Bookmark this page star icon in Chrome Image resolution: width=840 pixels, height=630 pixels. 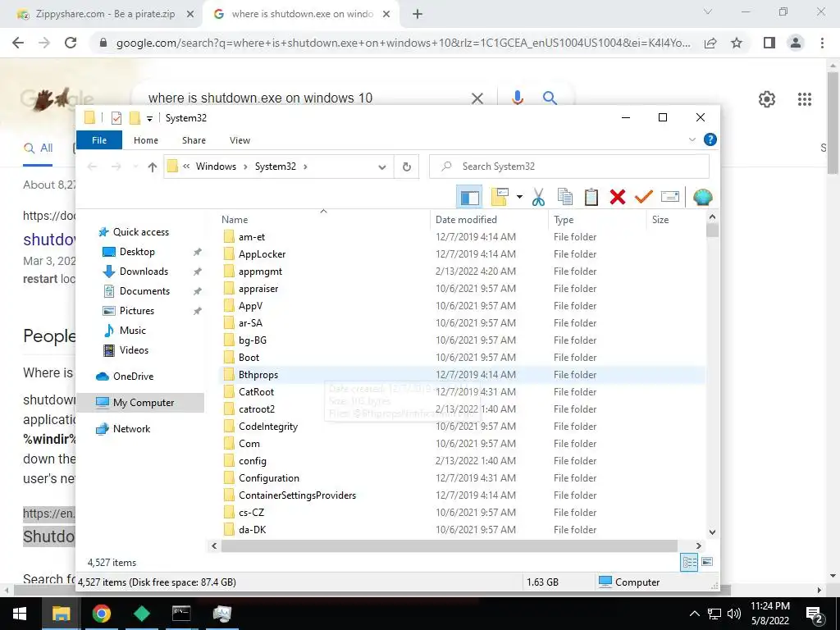tap(737, 43)
